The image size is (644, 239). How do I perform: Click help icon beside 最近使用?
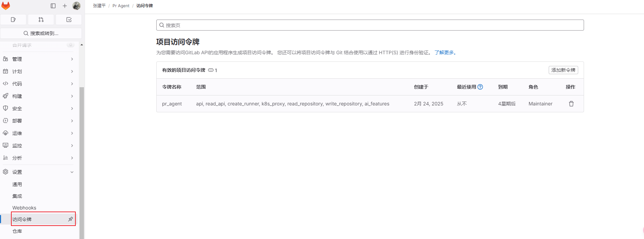480,87
